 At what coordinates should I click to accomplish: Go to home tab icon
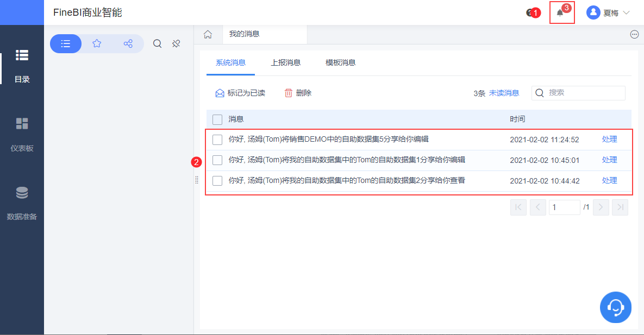[x=208, y=34]
